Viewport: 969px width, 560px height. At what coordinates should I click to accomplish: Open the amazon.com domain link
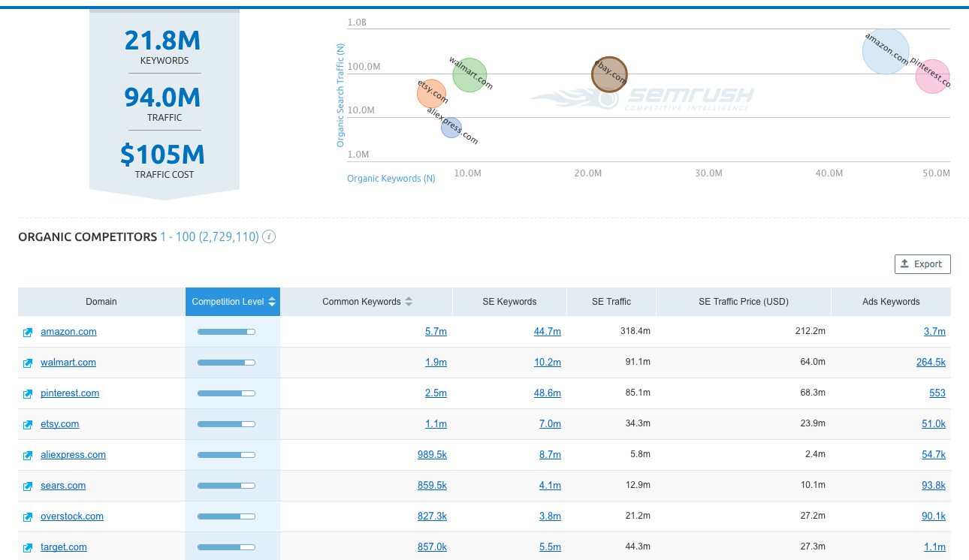click(68, 332)
